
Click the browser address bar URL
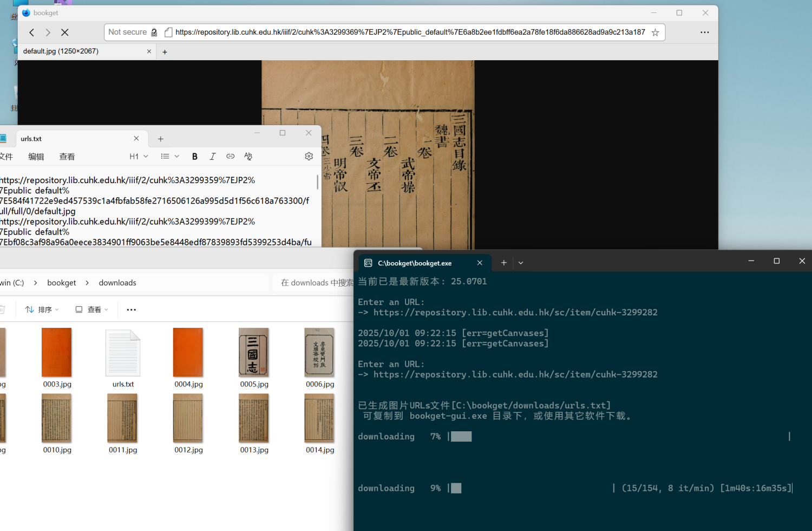(410, 33)
